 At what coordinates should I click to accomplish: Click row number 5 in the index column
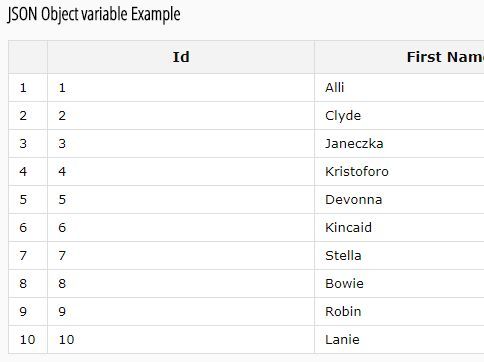coord(28,200)
